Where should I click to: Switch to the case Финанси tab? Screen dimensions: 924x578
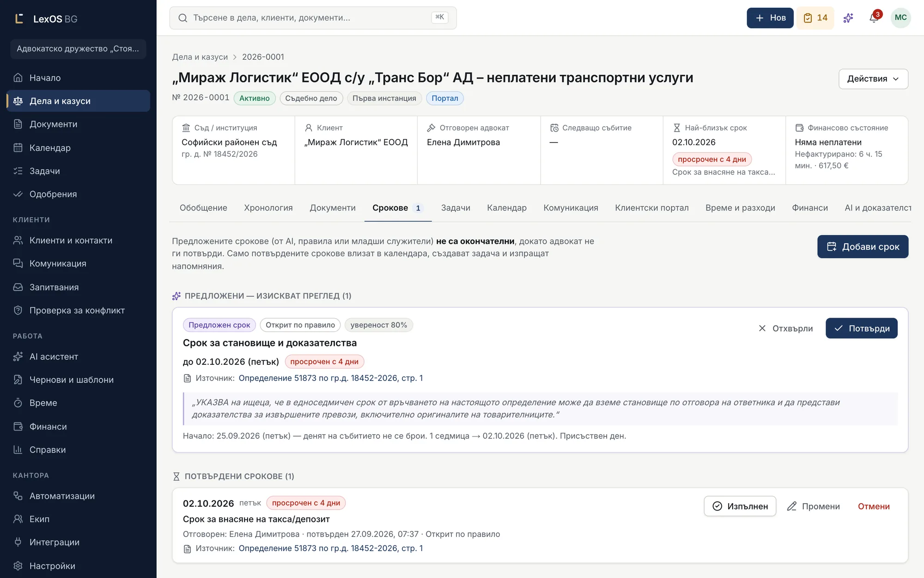810,208
